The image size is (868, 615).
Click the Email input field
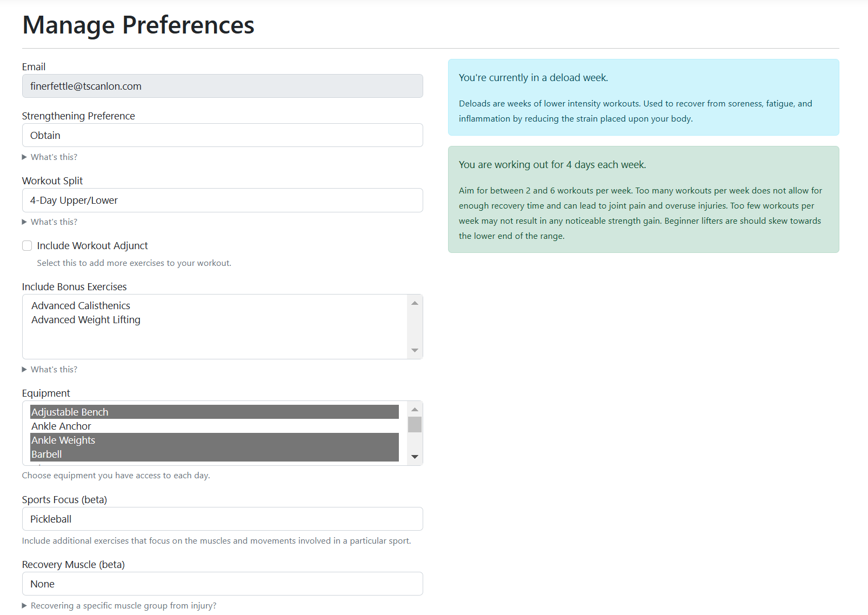click(x=222, y=86)
